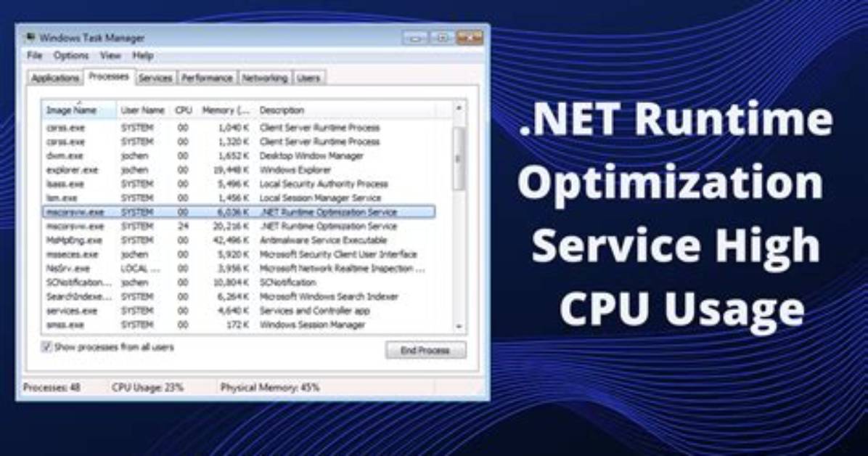The image size is (868, 456).
Task: Select the dwm.exe process
Action: click(239, 155)
